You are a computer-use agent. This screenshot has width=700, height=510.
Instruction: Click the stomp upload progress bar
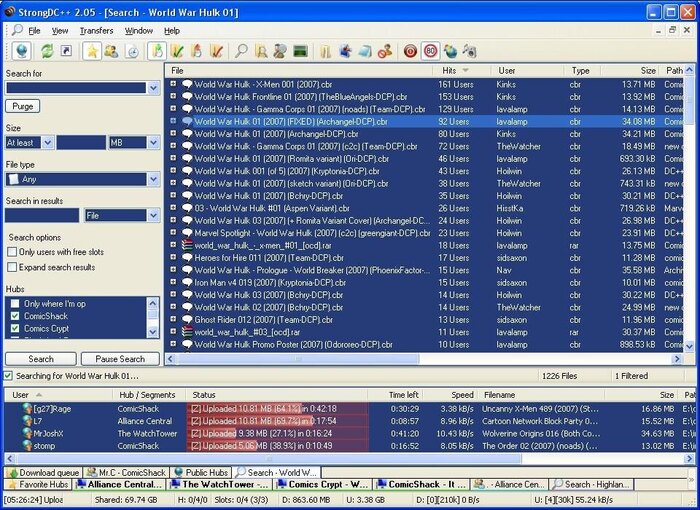(x=278, y=446)
